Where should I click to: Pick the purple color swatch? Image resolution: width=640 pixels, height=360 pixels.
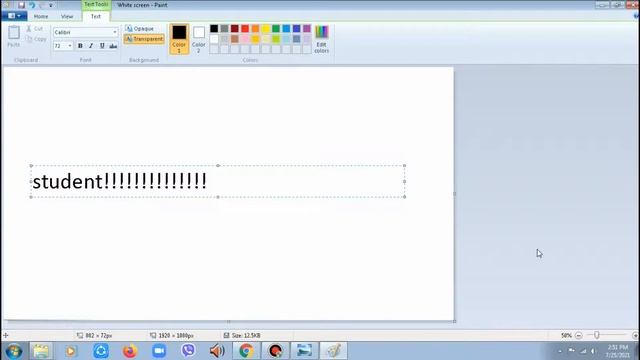pos(307,29)
